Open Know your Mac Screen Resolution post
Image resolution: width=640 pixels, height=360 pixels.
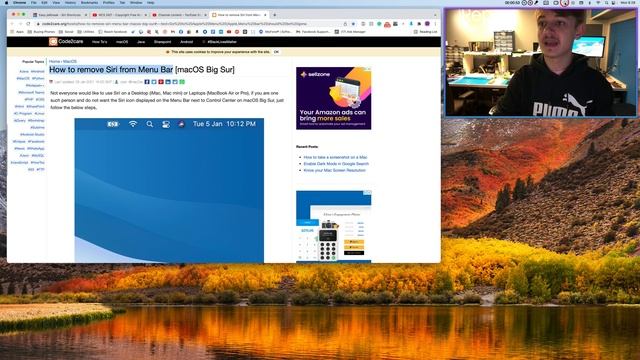point(334,170)
